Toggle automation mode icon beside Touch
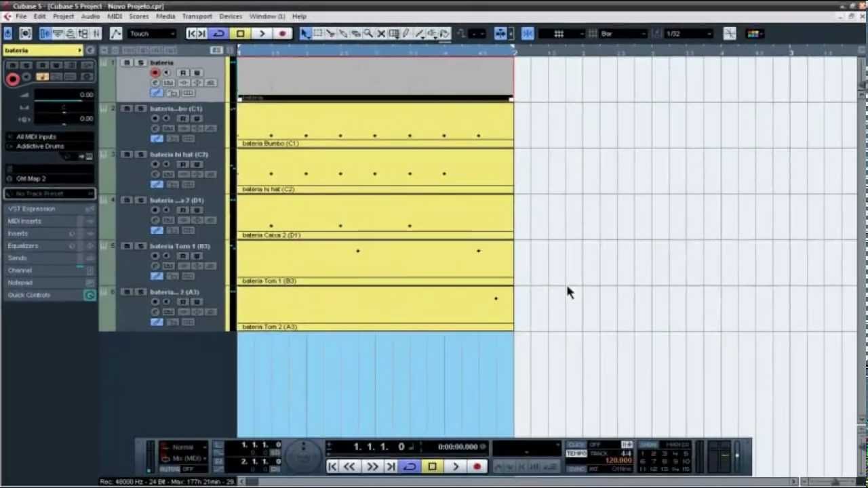Screen dimensions: 868x488 tap(116, 33)
